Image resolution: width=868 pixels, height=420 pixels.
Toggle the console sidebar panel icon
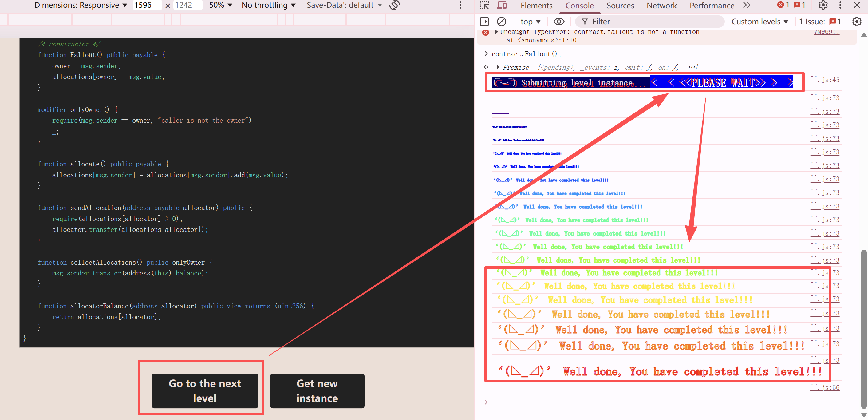pyautogui.click(x=484, y=22)
